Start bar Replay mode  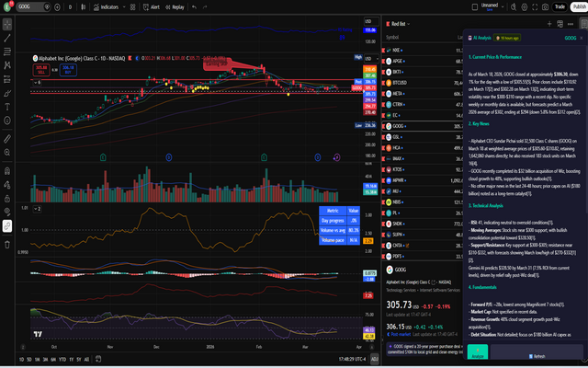(x=175, y=7)
